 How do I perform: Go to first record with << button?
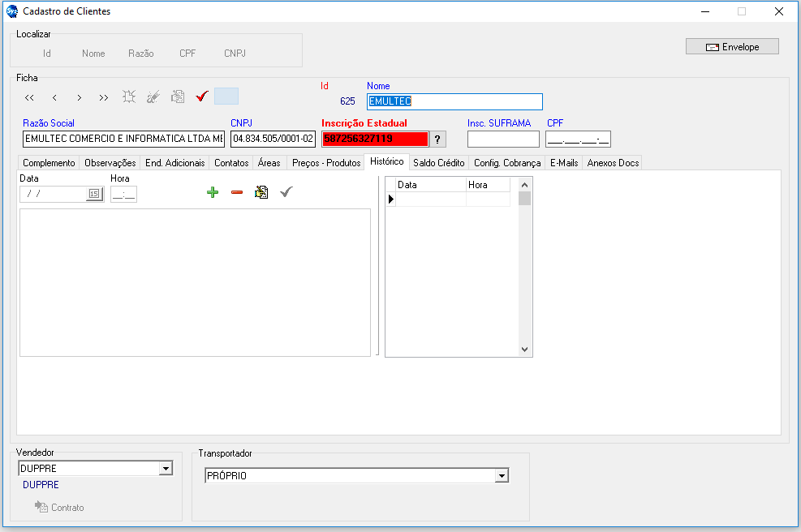tap(29, 97)
